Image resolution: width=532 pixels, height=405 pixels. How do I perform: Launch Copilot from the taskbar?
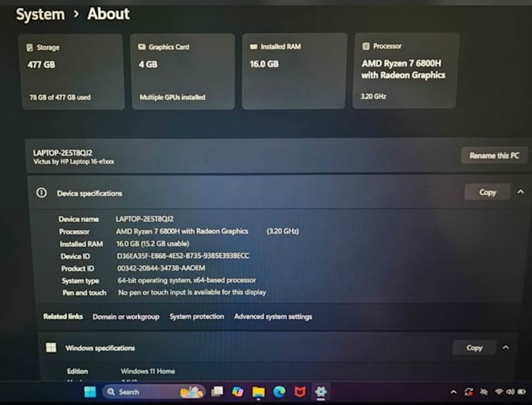238,392
